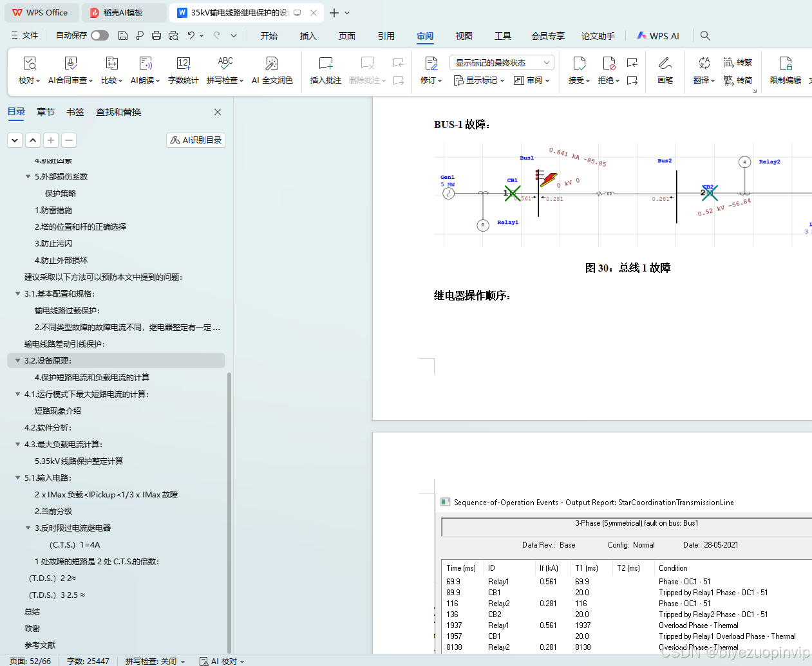
Task: Open 限制编辑 restrict editing
Action: pos(786,70)
